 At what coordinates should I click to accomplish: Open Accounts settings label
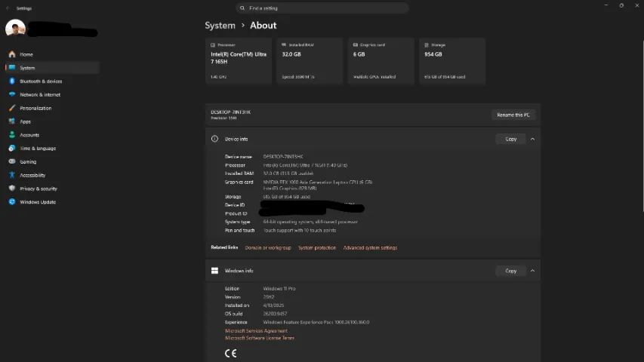tap(29, 135)
